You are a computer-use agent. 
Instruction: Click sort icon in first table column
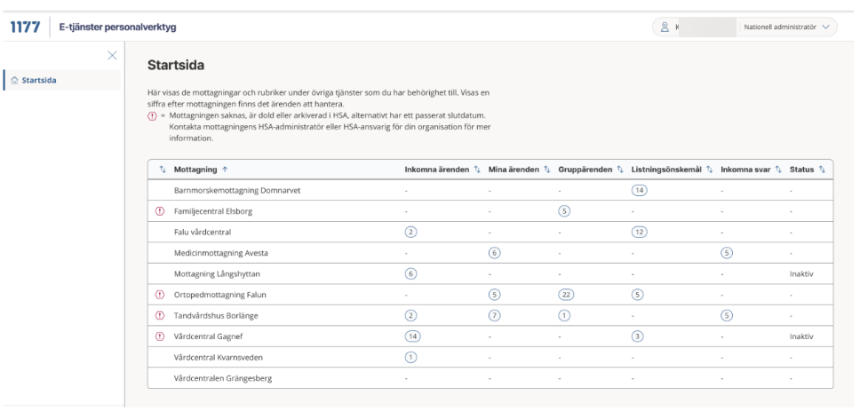pyautogui.click(x=161, y=170)
